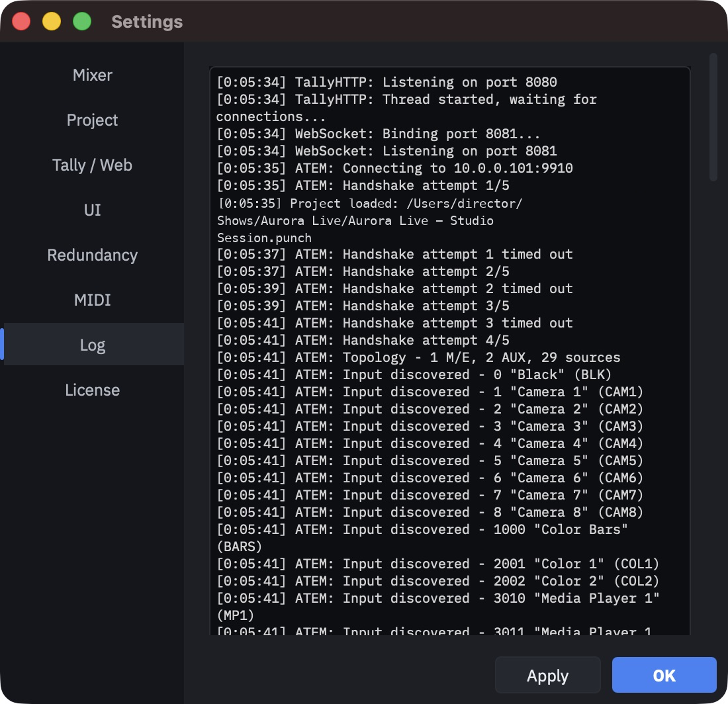Maximize Settings window using green button
Image resolution: width=728 pixels, height=704 pixels.
pyautogui.click(x=82, y=21)
